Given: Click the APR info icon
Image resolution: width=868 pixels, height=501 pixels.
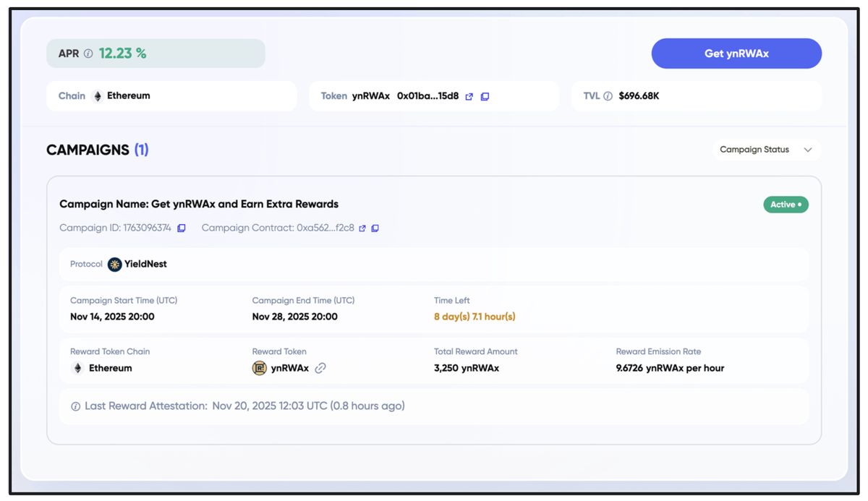Looking at the screenshot, I should click(88, 53).
